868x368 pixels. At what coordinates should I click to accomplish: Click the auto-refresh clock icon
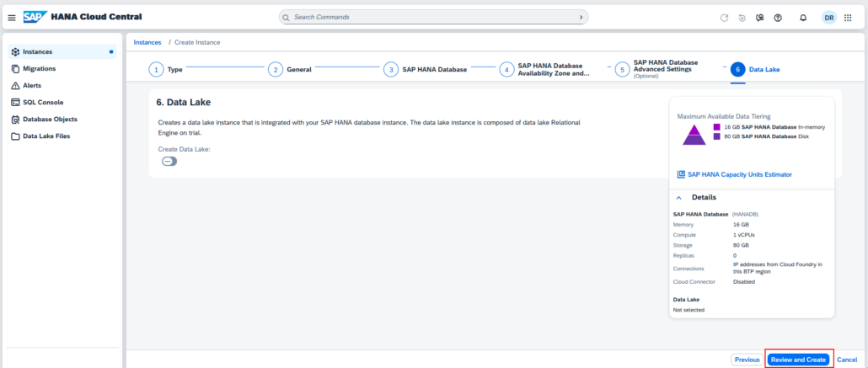pyautogui.click(x=742, y=18)
